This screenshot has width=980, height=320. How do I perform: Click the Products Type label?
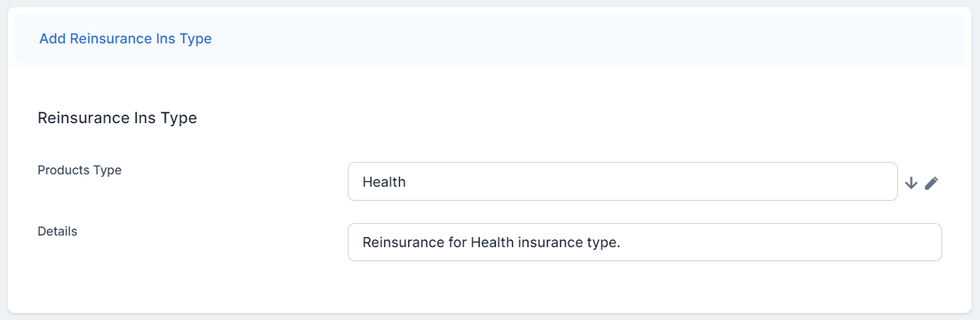[79, 170]
